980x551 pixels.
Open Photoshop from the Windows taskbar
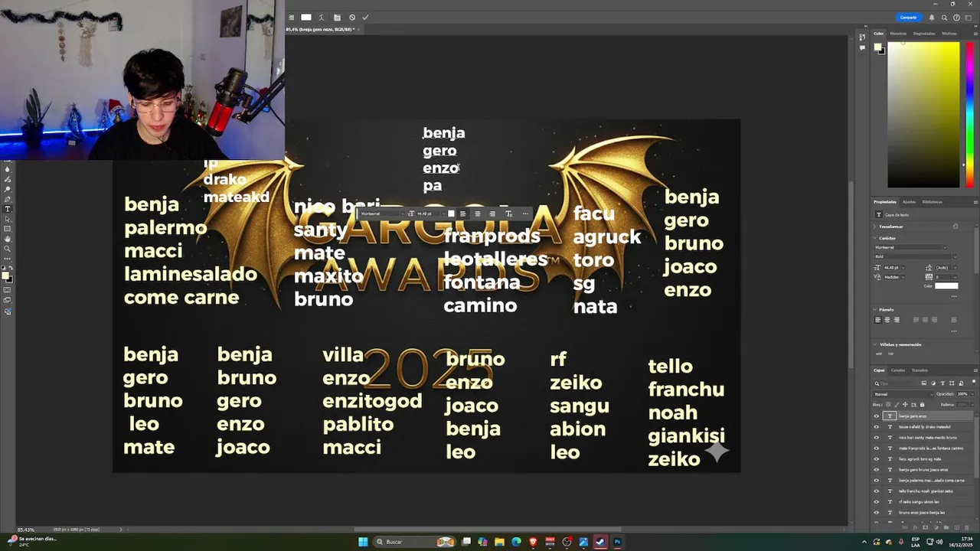(617, 542)
